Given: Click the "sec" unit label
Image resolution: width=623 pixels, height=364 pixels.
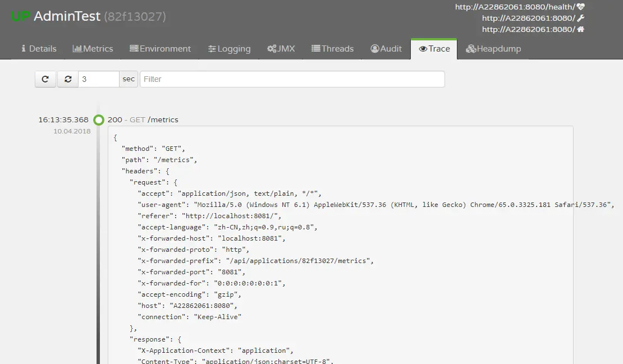Looking at the screenshot, I should pos(129,79).
